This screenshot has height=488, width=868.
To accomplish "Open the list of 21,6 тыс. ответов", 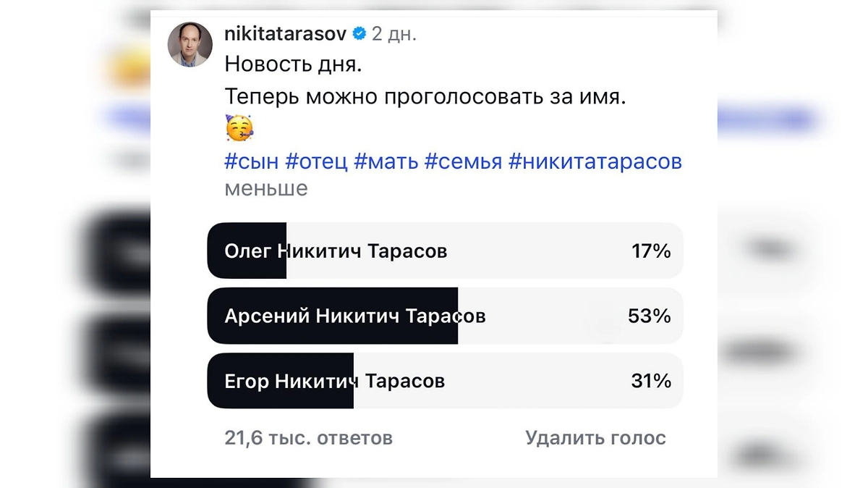I will coord(308,437).
